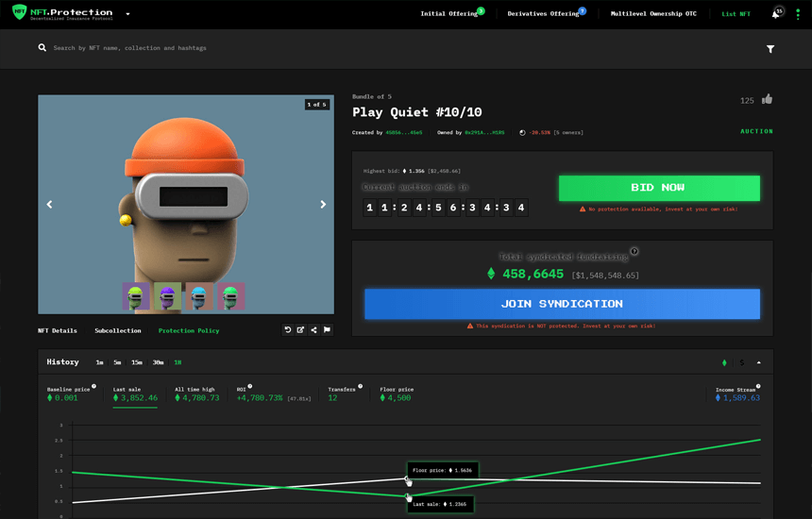Like the NFT with thumbs-up icon
Image resolution: width=812 pixels, height=519 pixels.
pos(767,99)
